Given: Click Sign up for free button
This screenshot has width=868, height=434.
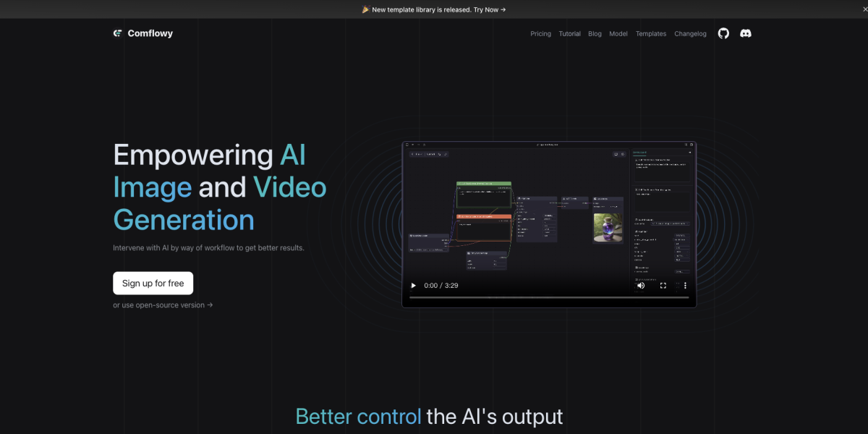Looking at the screenshot, I should coord(153,284).
